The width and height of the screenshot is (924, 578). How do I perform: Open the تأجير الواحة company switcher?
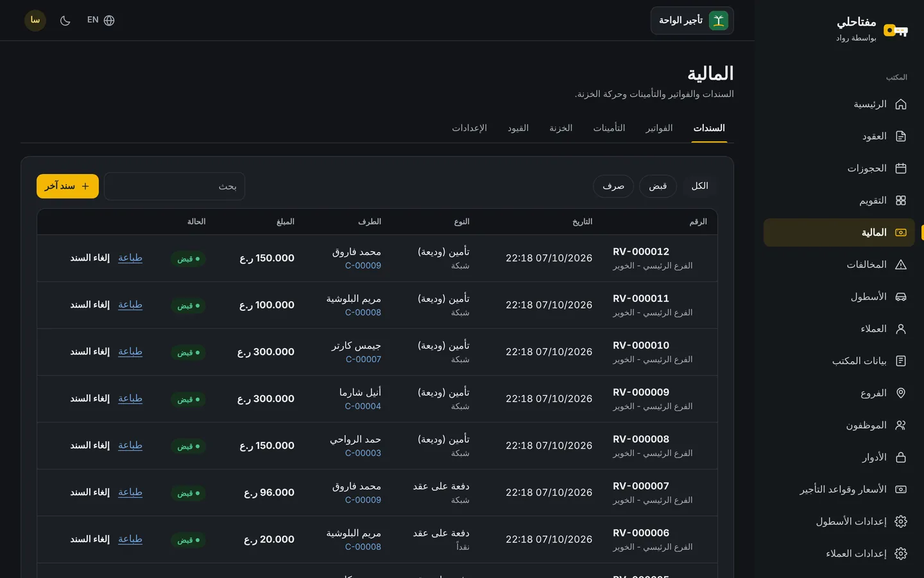pos(692,21)
